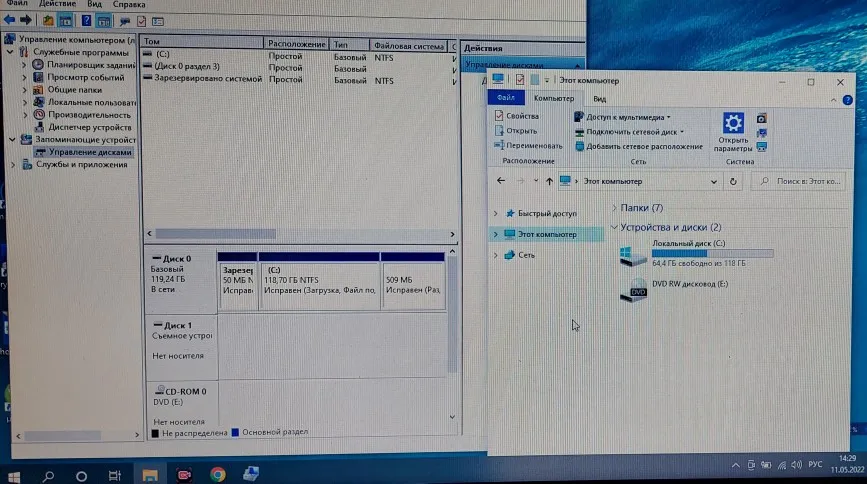Open the Справка menu in Computer Management

coord(129,4)
